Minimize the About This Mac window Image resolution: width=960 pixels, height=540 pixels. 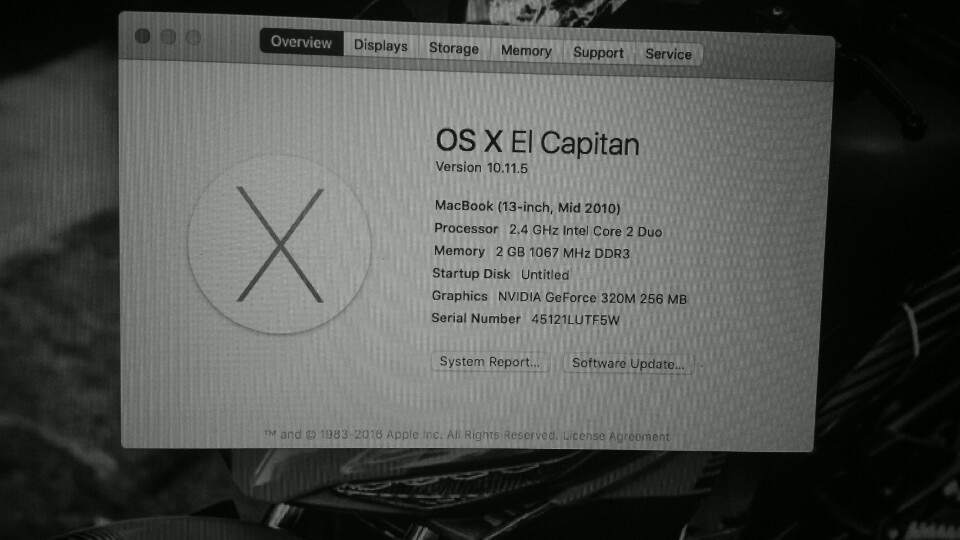[168, 37]
